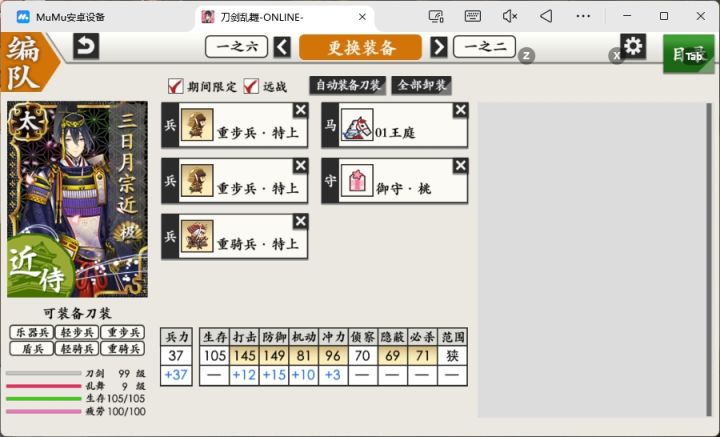
Task: Close the 刀剑乱舞-ONLINE- tab
Action: click(362, 17)
